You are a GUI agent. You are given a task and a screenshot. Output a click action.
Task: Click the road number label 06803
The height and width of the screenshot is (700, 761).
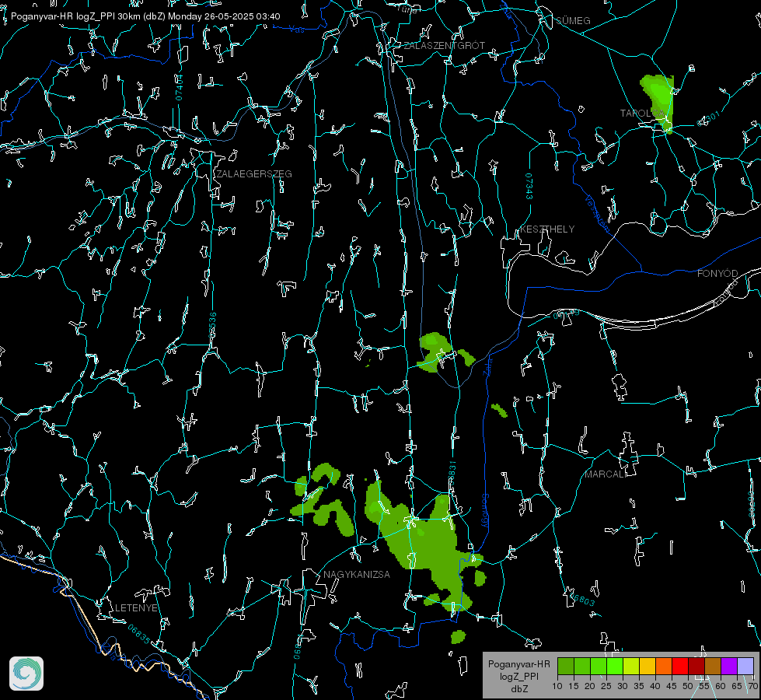[x=582, y=600]
